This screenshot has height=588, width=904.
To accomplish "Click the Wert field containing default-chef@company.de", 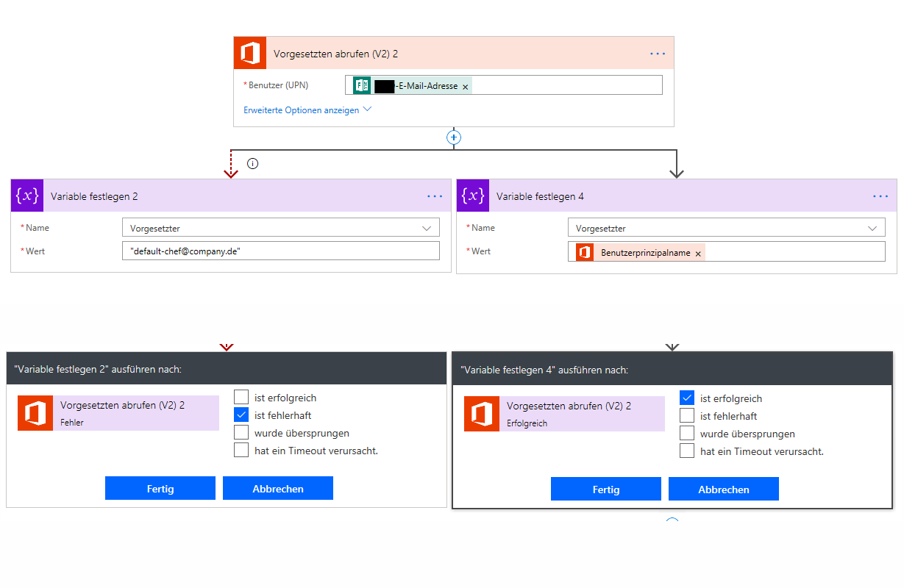I will pyautogui.click(x=281, y=251).
